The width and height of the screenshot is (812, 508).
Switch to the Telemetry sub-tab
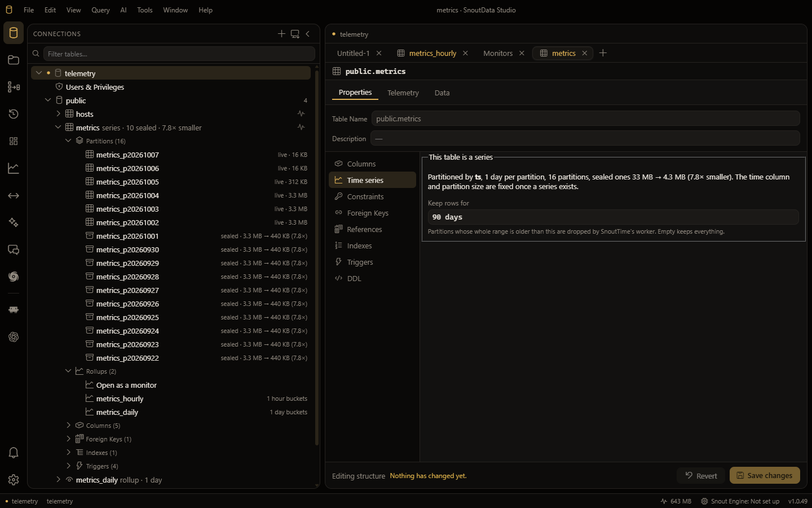[x=403, y=93]
